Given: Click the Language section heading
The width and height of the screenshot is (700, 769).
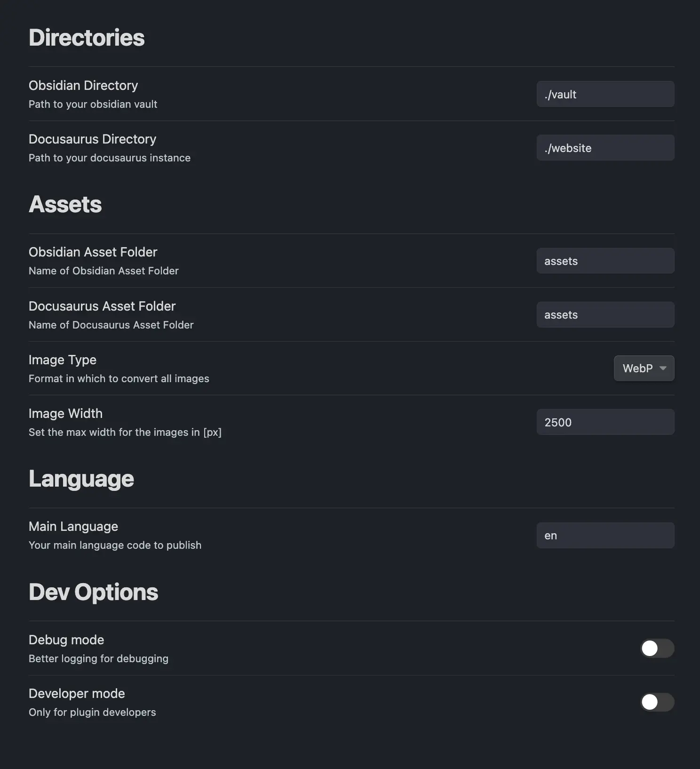Looking at the screenshot, I should pos(81,478).
